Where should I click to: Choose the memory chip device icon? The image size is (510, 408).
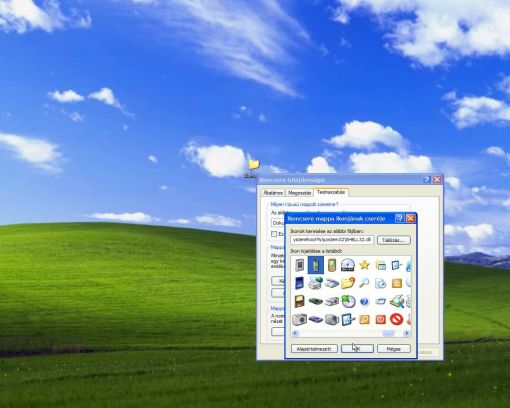[300, 265]
